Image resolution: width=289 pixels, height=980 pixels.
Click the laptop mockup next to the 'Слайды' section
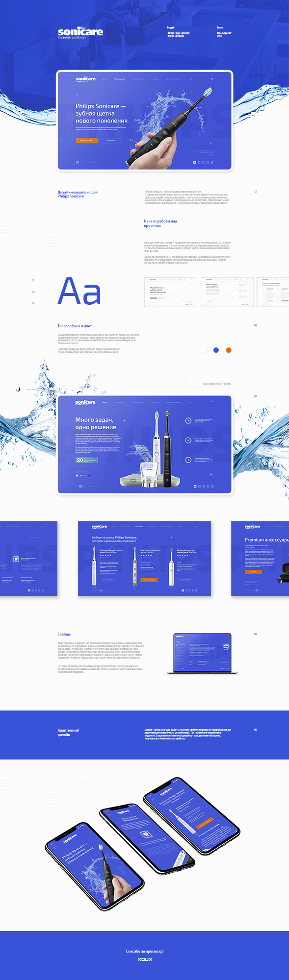[202, 654]
